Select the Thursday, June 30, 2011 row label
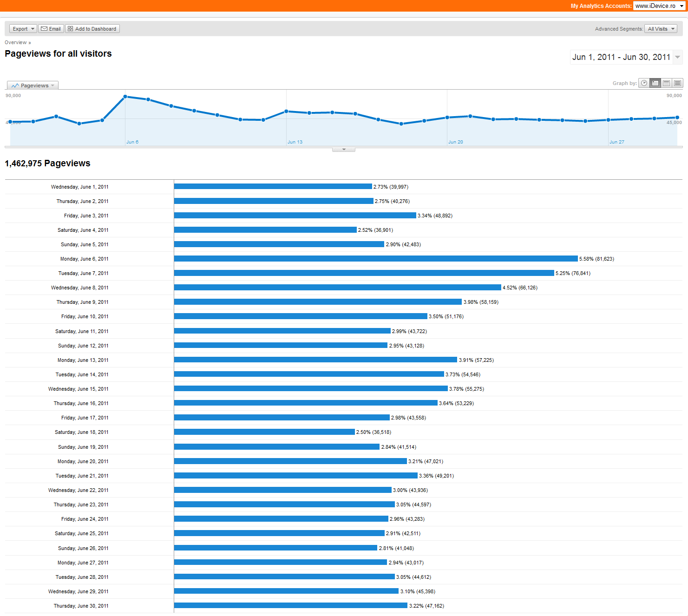The image size is (688, 616). [x=81, y=606]
